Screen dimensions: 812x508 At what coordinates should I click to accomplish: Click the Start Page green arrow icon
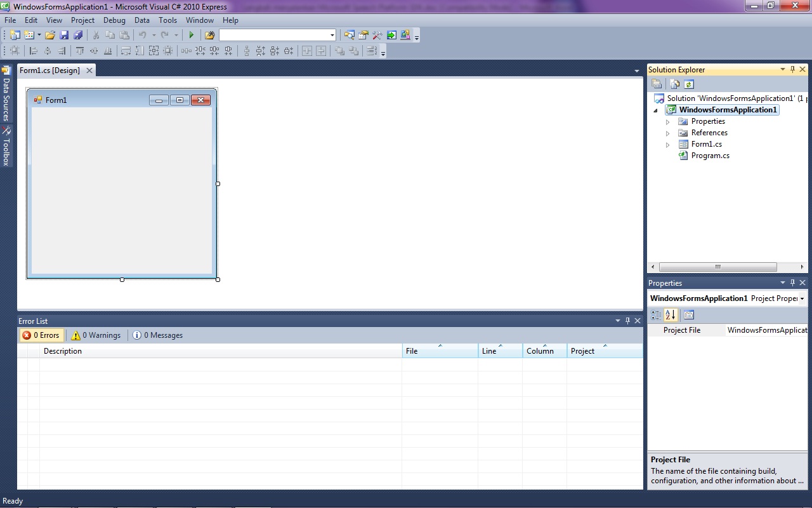pos(391,35)
